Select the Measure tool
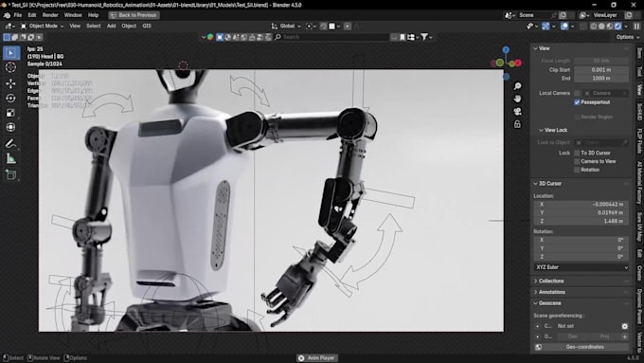This screenshot has width=644, height=363. click(11, 158)
